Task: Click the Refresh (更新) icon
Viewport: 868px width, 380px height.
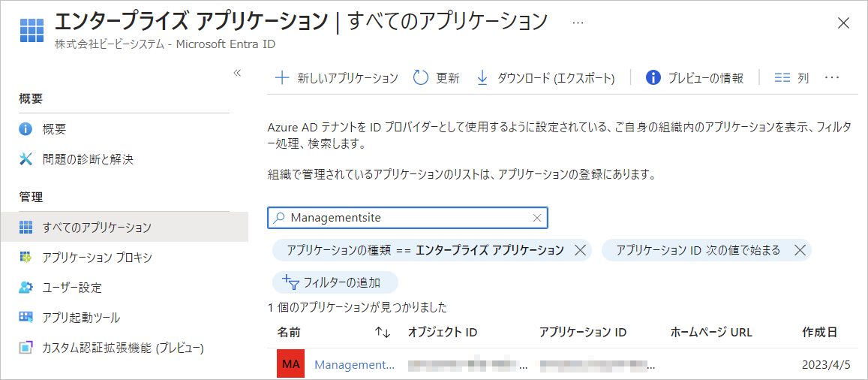Action: (421, 78)
